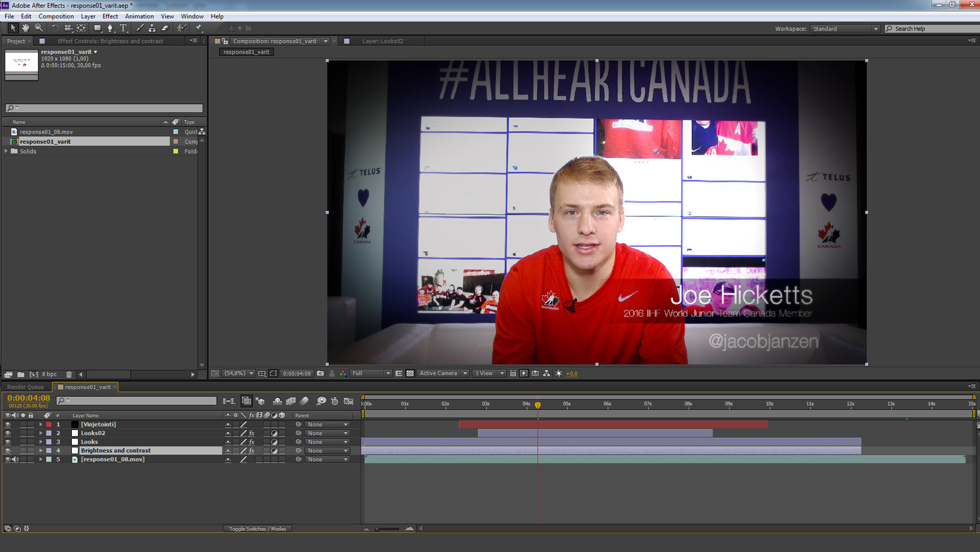Click the new folder icon in Project panel

21,374
